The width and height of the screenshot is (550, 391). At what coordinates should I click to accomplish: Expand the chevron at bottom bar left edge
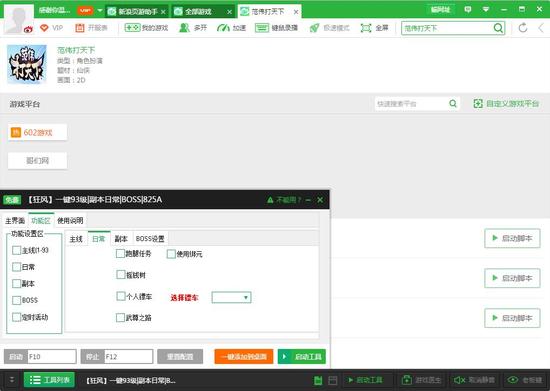click(12, 380)
